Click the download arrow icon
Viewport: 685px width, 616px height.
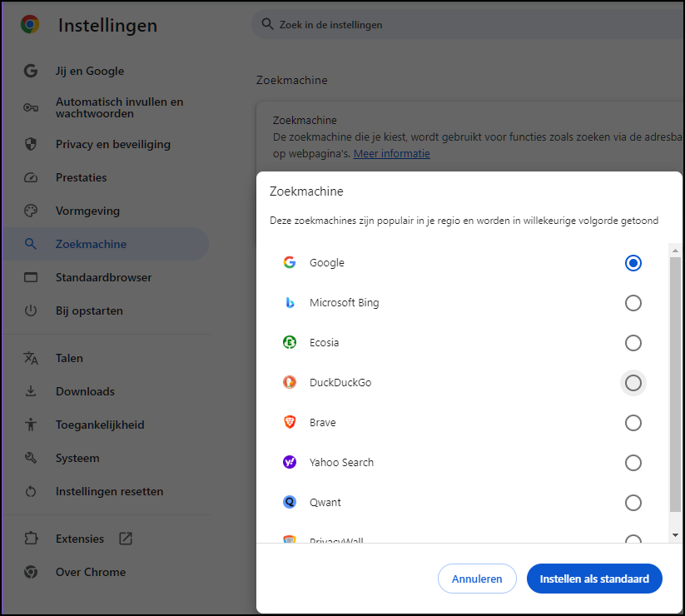tap(31, 391)
